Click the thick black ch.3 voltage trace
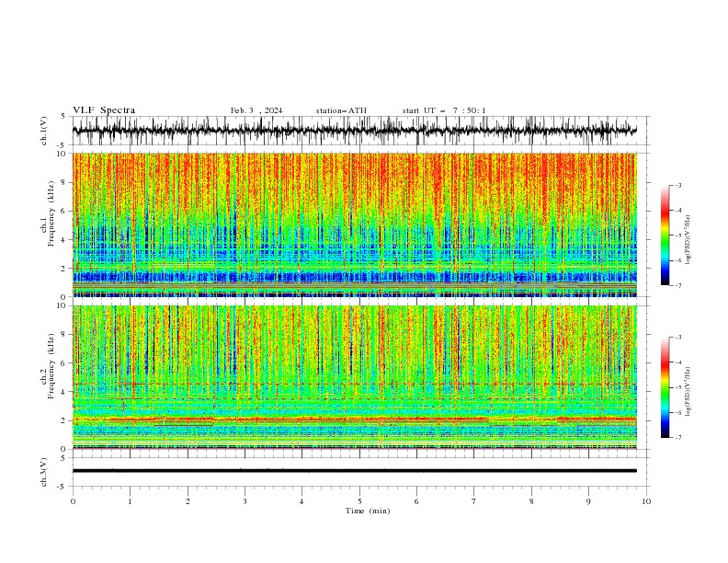Screen dimensions: 728x563 tap(354, 471)
